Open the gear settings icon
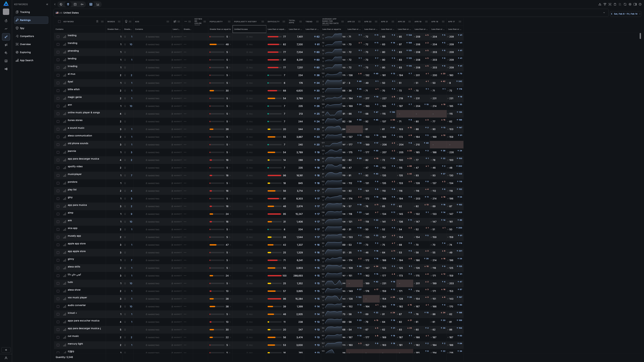This screenshot has width=644, height=362. pyautogui.click(x=630, y=4)
